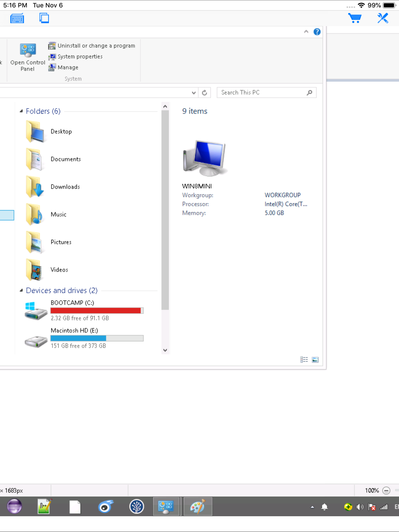Open the on-screen keyboard icon
Screen dimensions: 399x532
[17, 18]
